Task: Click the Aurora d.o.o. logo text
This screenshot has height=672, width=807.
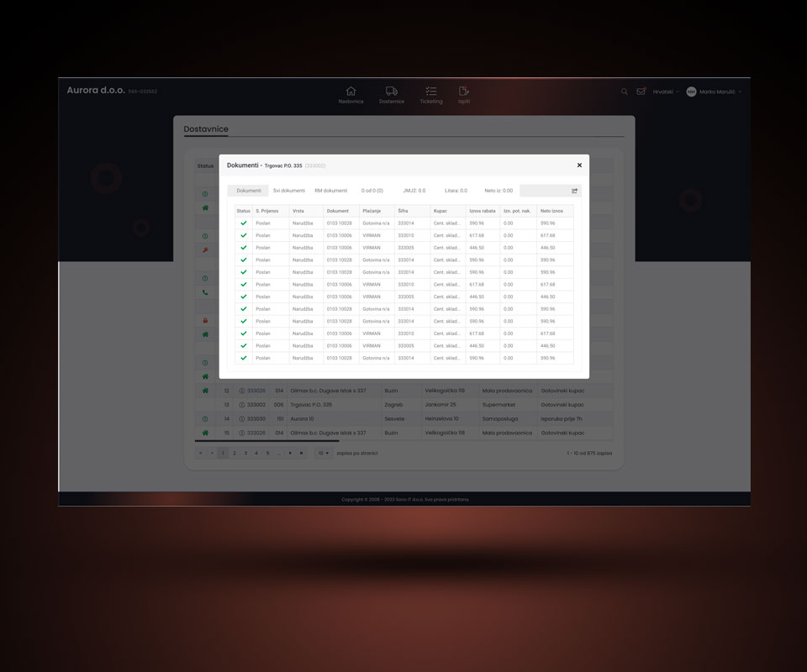Action: (x=96, y=91)
